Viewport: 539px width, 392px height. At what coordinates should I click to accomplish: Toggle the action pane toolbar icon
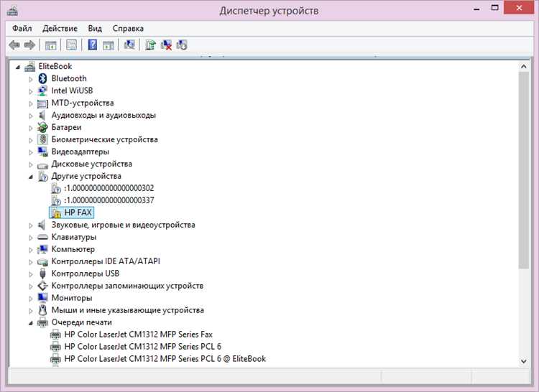click(x=109, y=45)
